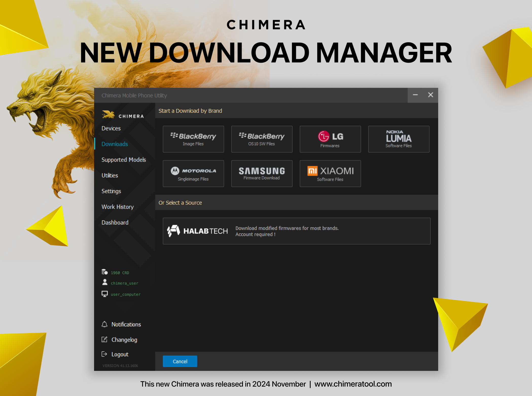
Task: Open the Settings section
Action: [111, 191]
